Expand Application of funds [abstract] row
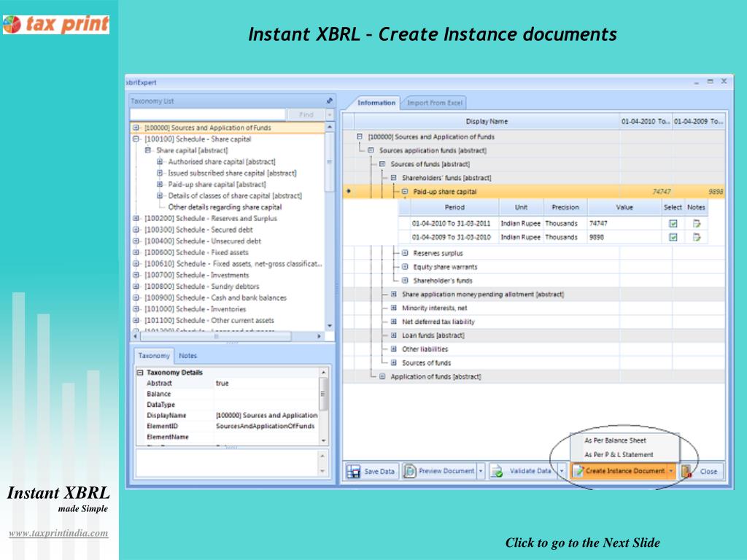747x560 pixels. click(382, 377)
